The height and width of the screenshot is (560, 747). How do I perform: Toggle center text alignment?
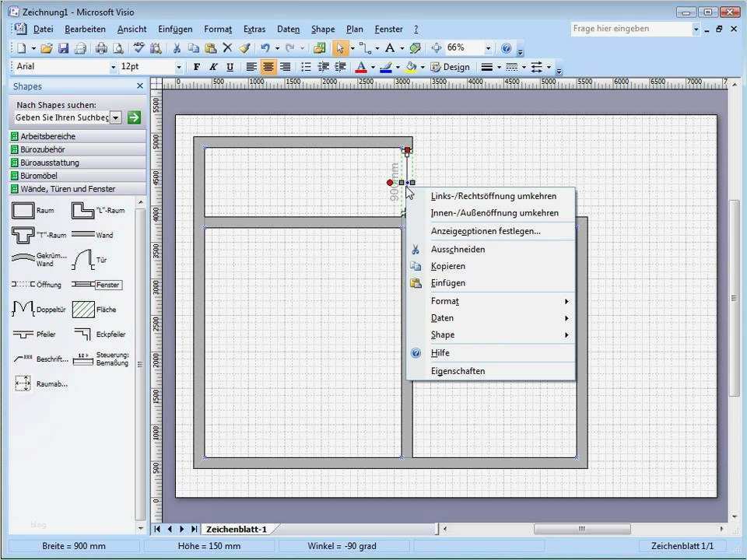tap(268, 67)
